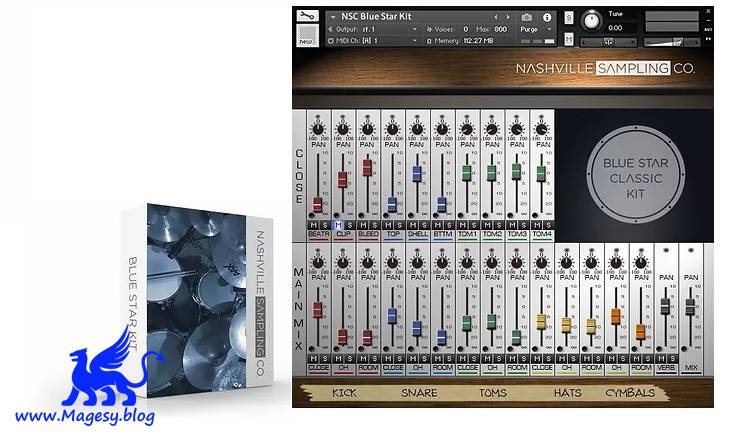Click the master Tune knob
This screenshot has height=432, width=741.
591,21
